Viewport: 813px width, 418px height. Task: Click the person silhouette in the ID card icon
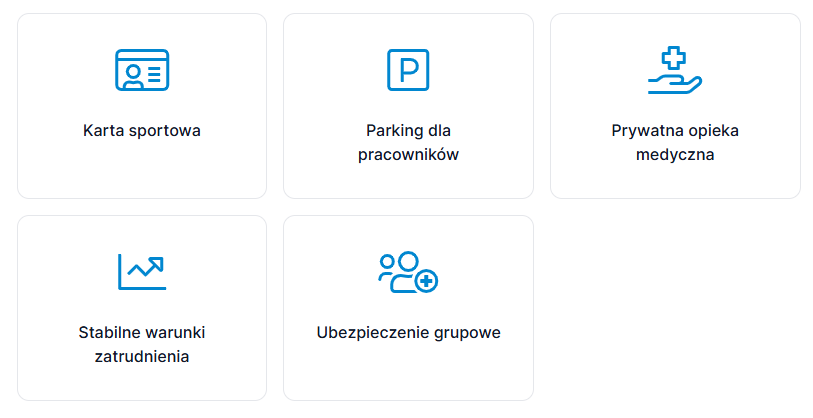[131, 72]
